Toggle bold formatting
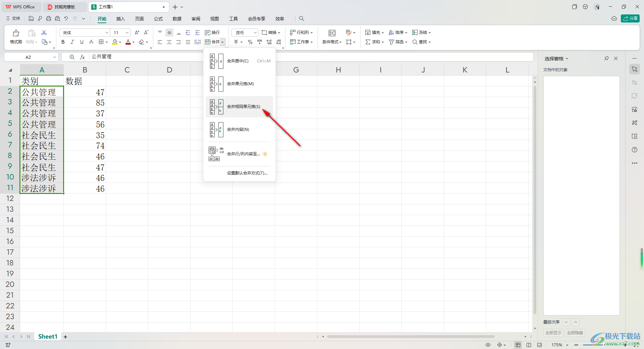Viewport: 644px width, 349px height. (63, 42)
